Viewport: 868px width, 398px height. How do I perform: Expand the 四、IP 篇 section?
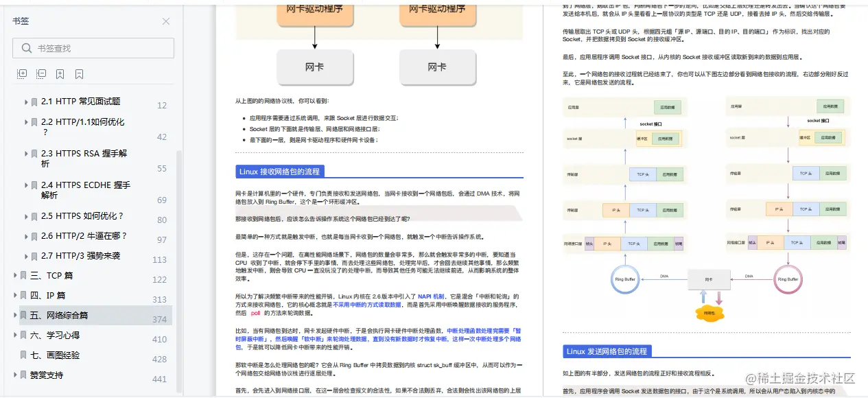14,296
